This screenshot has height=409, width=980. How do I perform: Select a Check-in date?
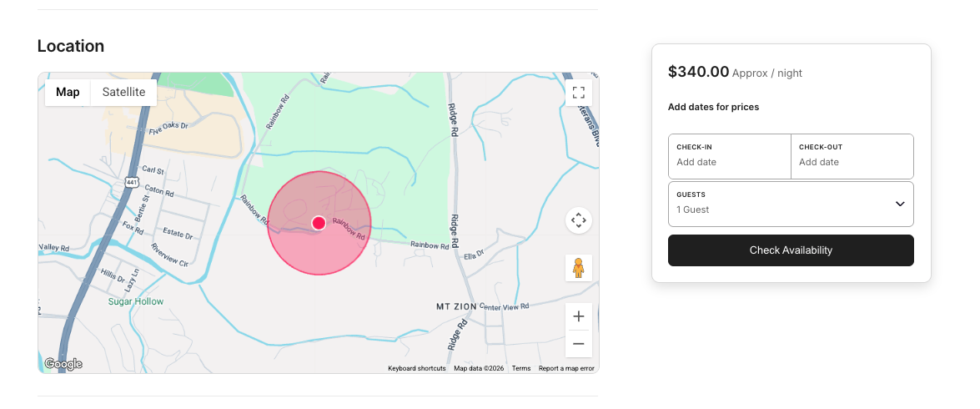point(729,156)
